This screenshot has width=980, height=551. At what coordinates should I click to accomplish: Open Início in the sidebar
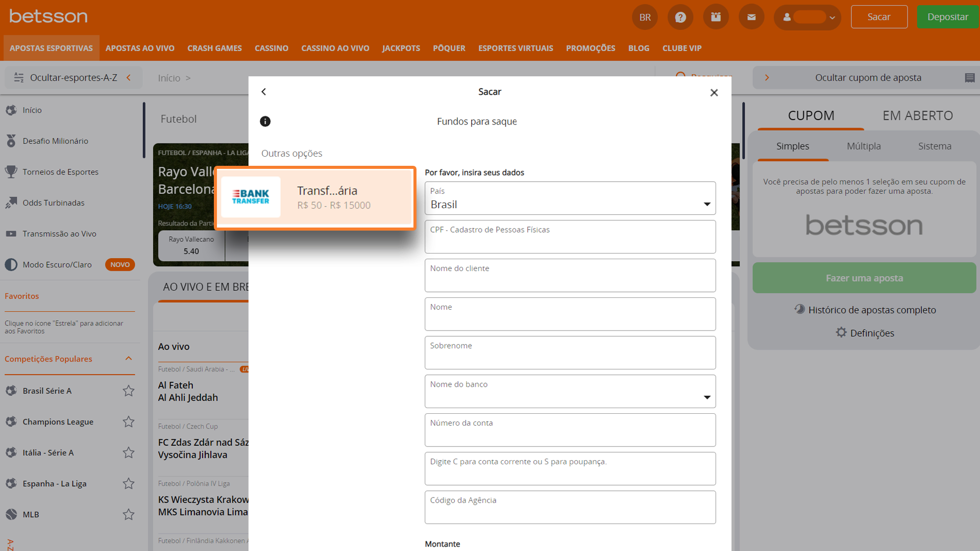[x=32, y=110]
